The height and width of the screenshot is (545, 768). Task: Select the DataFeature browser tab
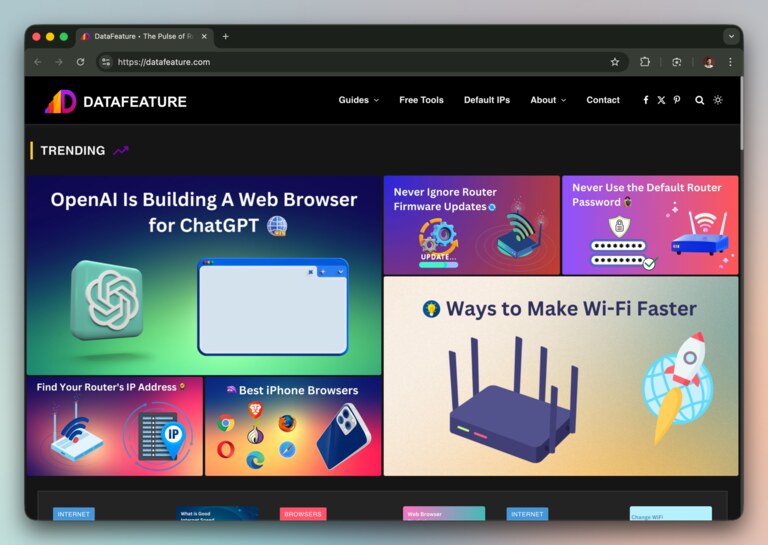(144, 36)
